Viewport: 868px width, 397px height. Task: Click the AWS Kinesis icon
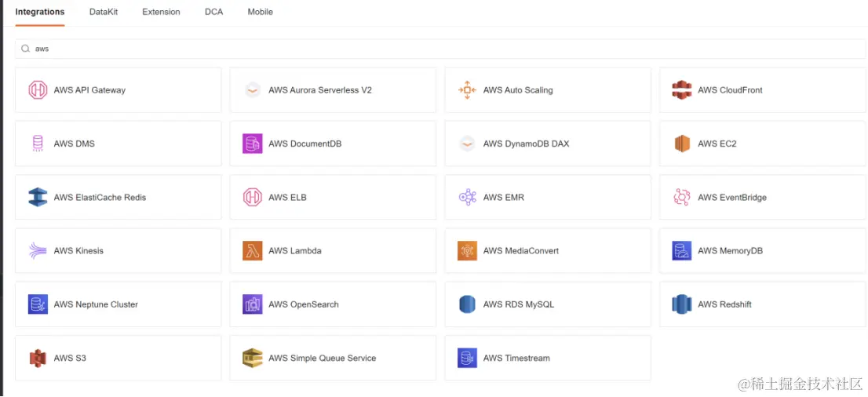38,251
